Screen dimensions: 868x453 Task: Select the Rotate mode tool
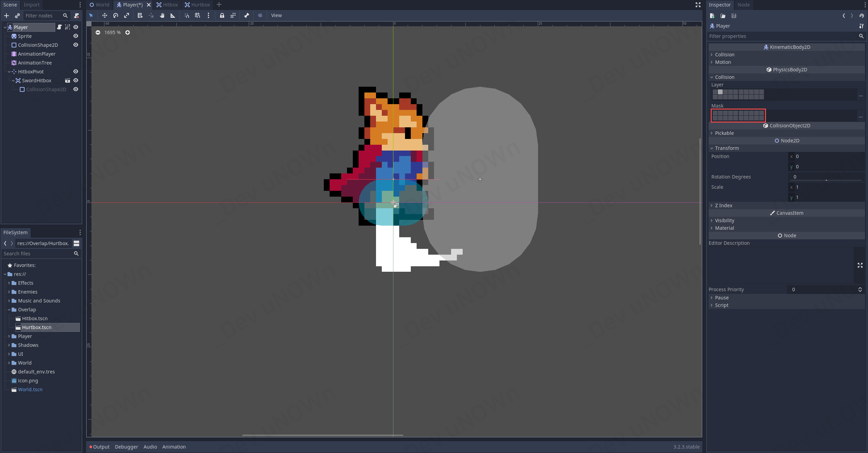click(x=116, y=15)
